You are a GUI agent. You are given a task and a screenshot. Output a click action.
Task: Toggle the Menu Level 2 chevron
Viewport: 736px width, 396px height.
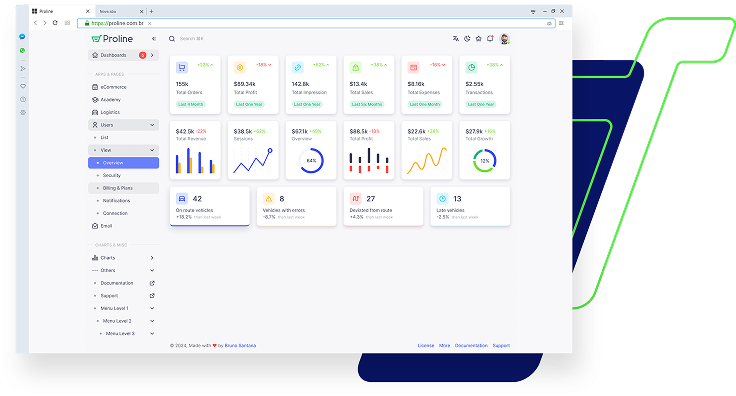click(x=152, y=321)
